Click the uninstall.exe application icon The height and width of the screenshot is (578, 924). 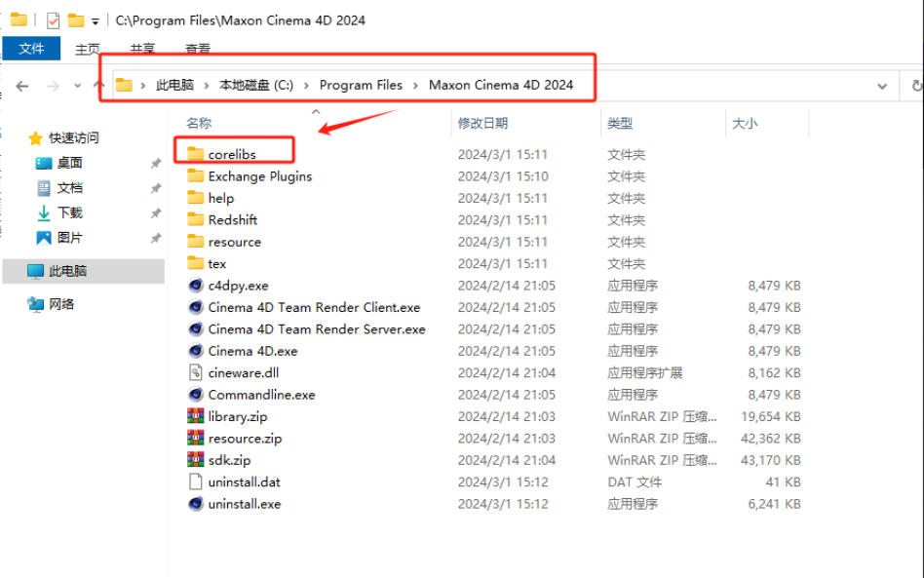coord(196,504)
